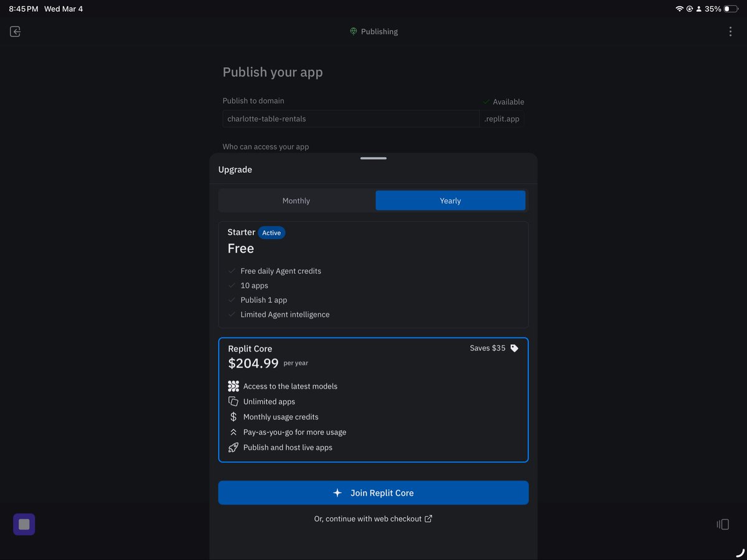Image resolution: width=747 pixels, height=560 pixels.
Task: Select the Yearly billing tab
Action: click(450, 200)
